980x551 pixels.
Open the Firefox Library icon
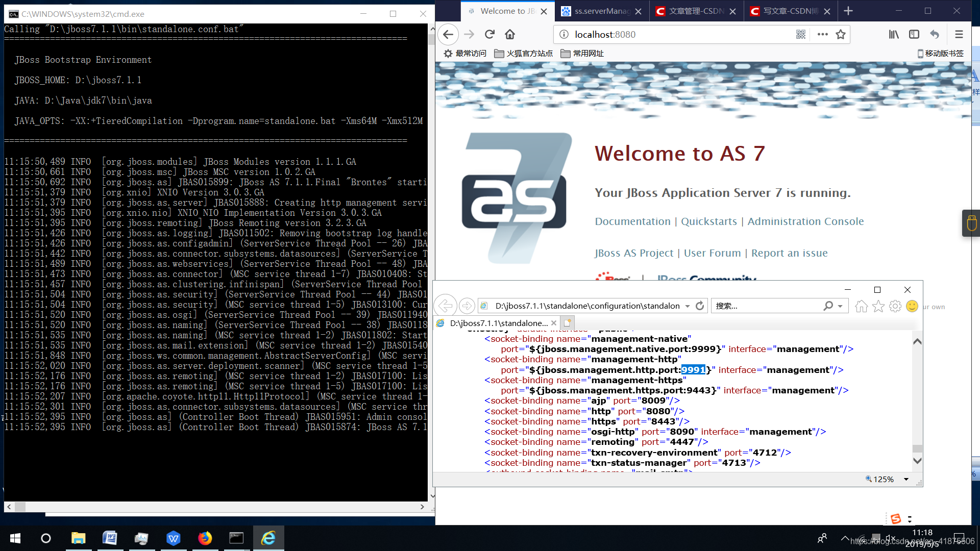[x=894, y=34]
